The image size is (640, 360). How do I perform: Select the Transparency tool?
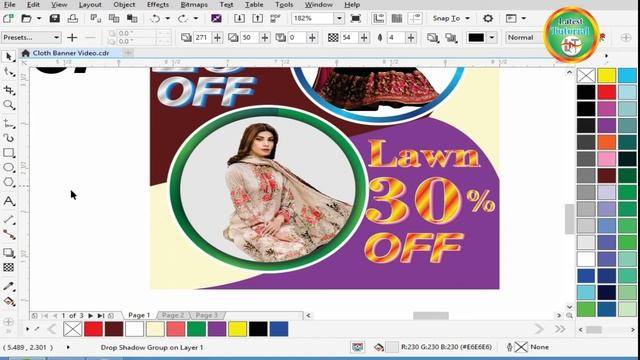click(x=9, y=267)
